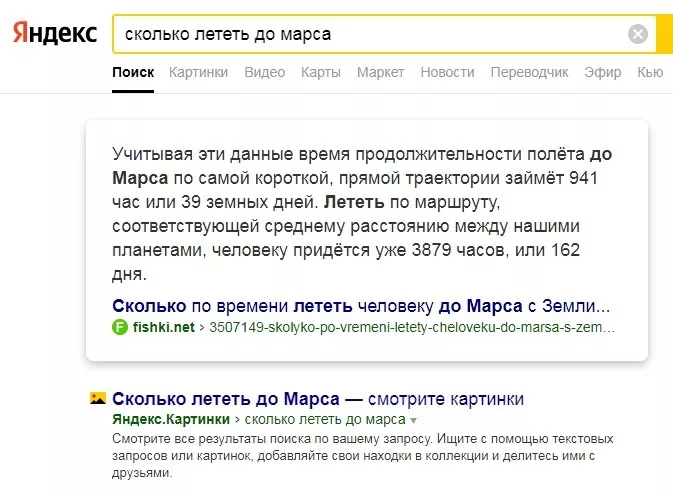Click the fishki.net green favicon

tap(120, 327)
